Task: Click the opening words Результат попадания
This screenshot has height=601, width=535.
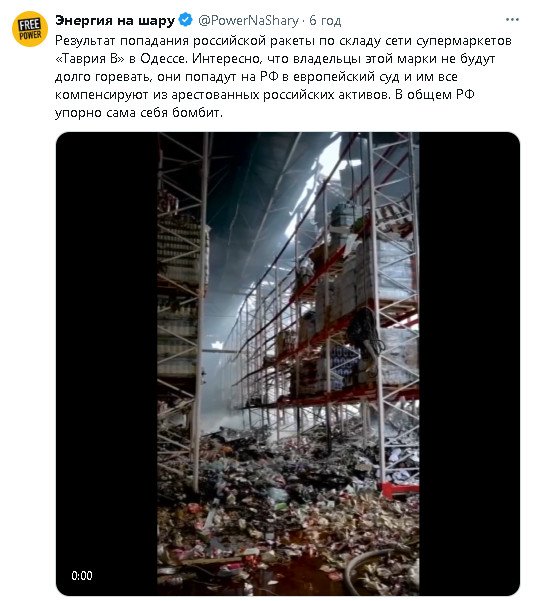Action: click(x=122, y=41)
